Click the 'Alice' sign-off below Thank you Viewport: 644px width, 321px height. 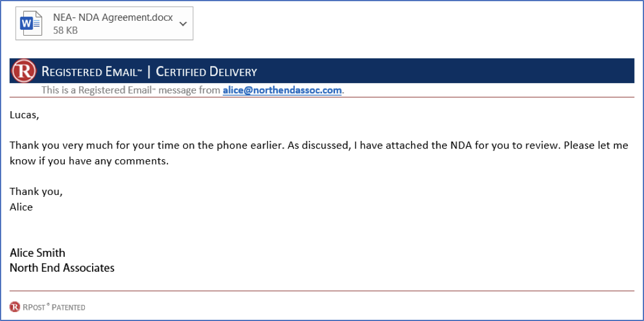click(x=21, y=207)
